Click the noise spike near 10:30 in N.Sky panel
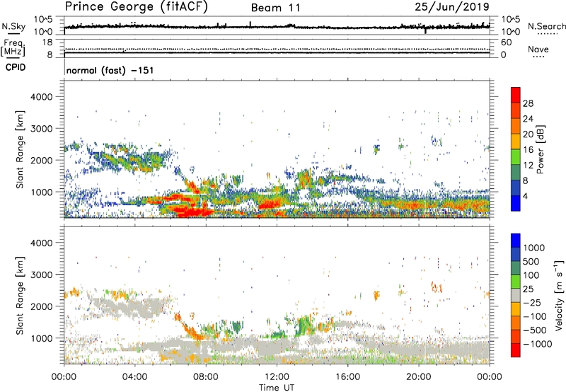 [x=250, y=24]
